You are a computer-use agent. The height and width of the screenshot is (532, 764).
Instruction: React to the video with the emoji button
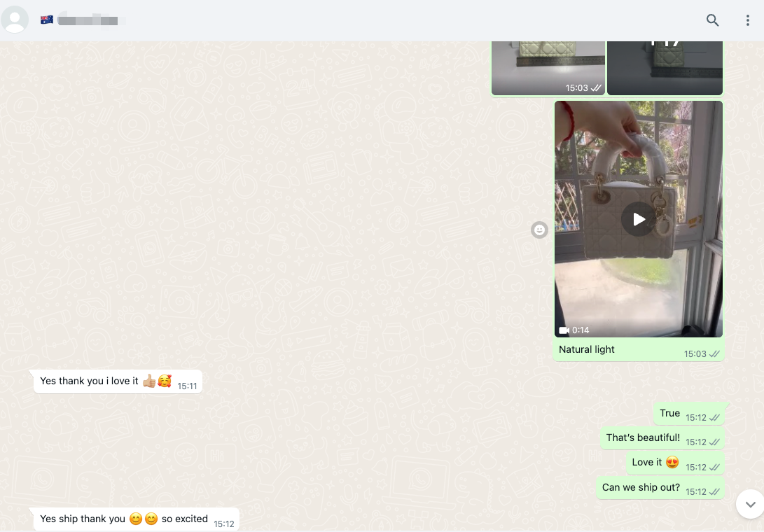(539, 230)
